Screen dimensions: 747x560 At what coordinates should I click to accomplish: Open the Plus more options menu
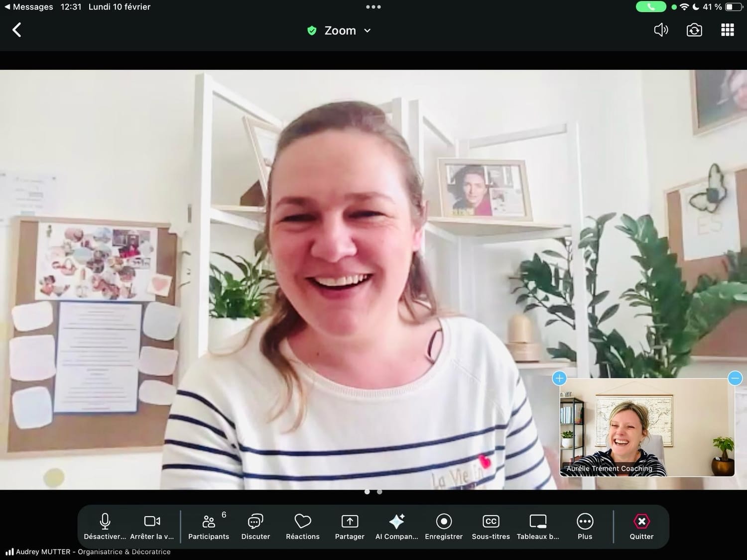click(x=585, y=526)
